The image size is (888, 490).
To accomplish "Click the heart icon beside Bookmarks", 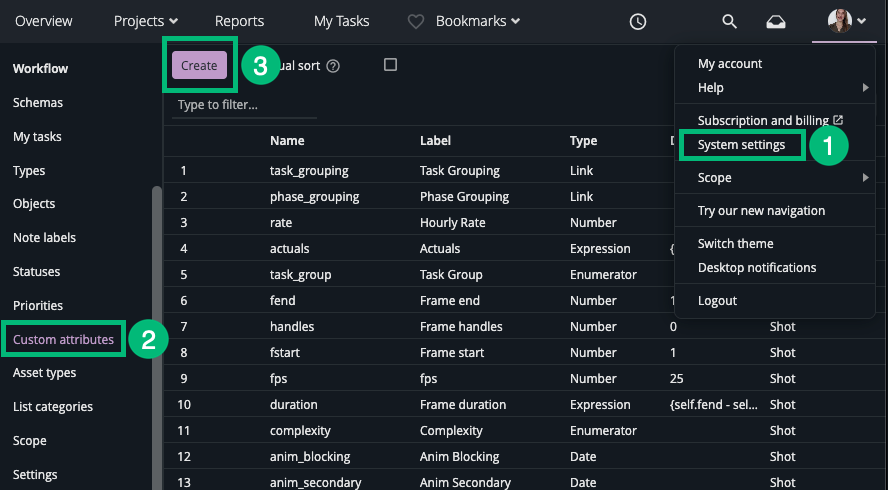I will coord(417,21).
